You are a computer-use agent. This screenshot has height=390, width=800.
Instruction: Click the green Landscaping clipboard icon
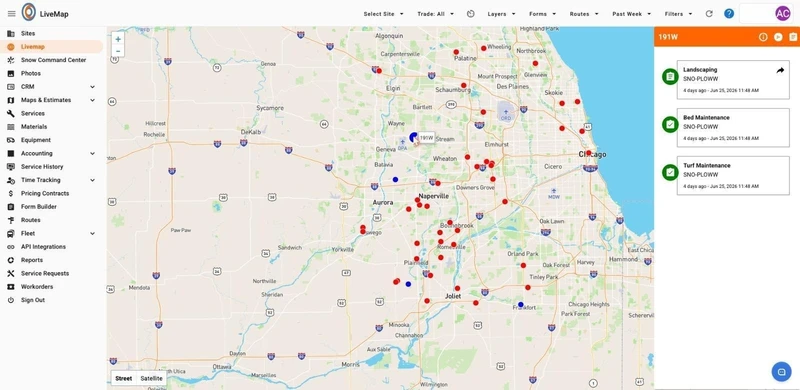click(670, 77)
